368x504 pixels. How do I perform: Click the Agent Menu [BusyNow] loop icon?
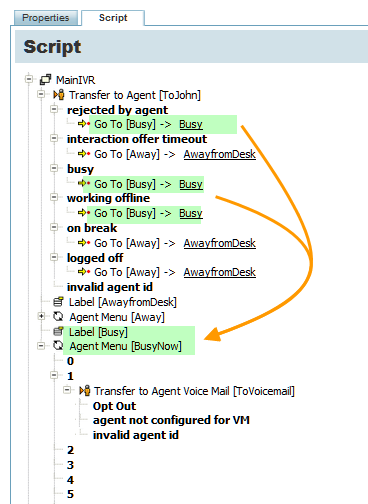pyautogui.click(x=58, y=346)
